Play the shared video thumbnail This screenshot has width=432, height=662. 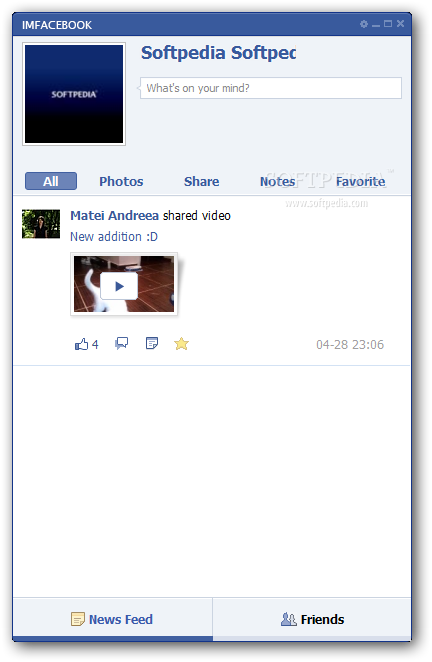pyautogui.click(x=124, y=284)
